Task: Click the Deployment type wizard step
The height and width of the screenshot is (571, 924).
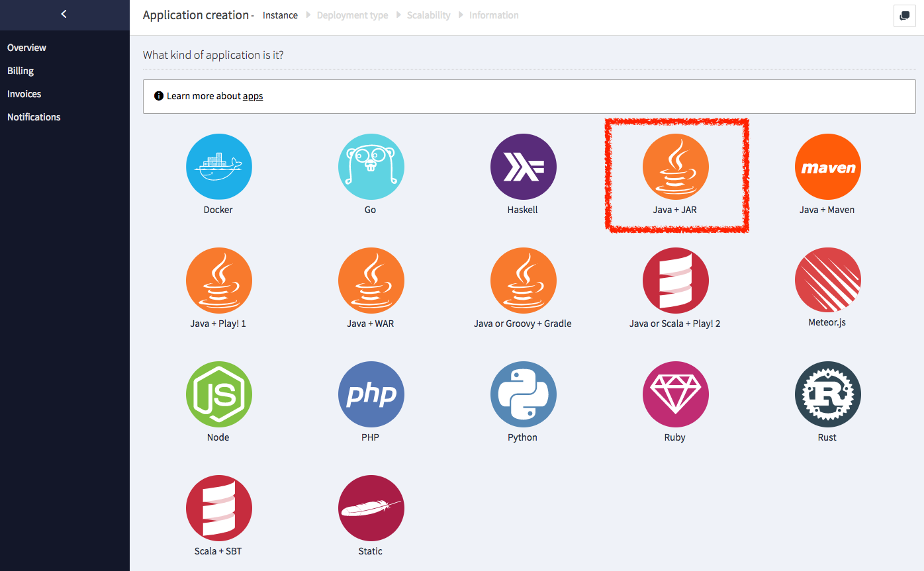Action: pos(352,15)
